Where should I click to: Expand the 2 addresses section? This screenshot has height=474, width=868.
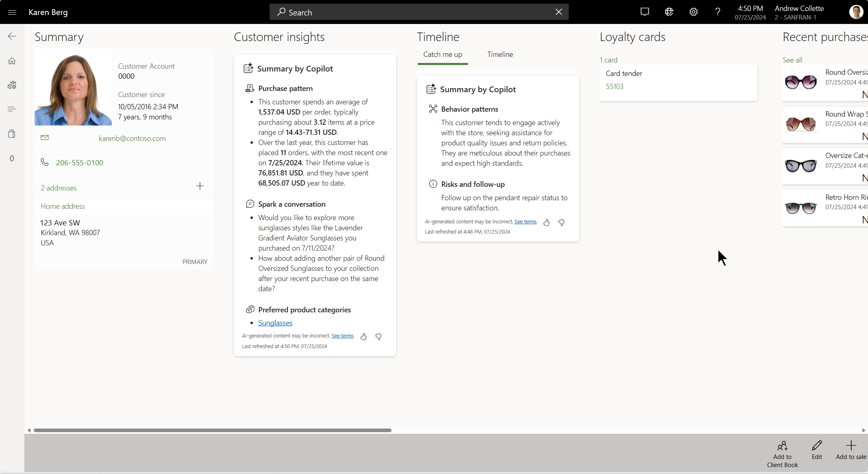tap(59, 187)
